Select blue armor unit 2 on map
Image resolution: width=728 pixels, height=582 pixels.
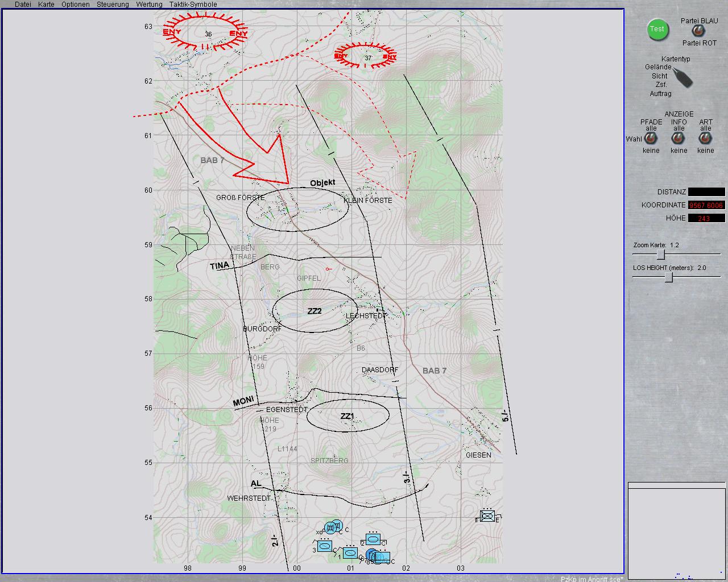tap(373, 539)
